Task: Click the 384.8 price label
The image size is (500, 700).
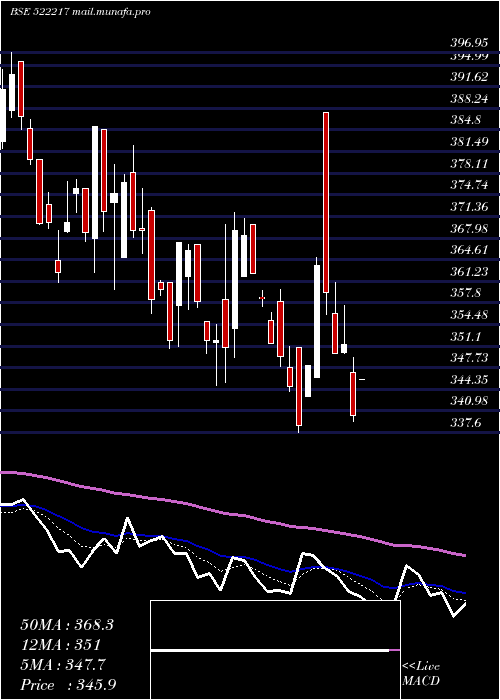Action: [465, 120]
